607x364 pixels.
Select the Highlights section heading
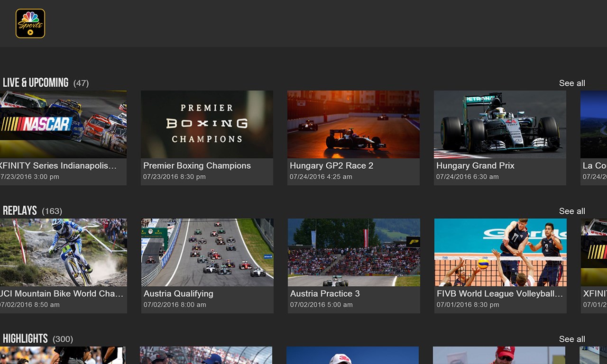pos(25,338)
